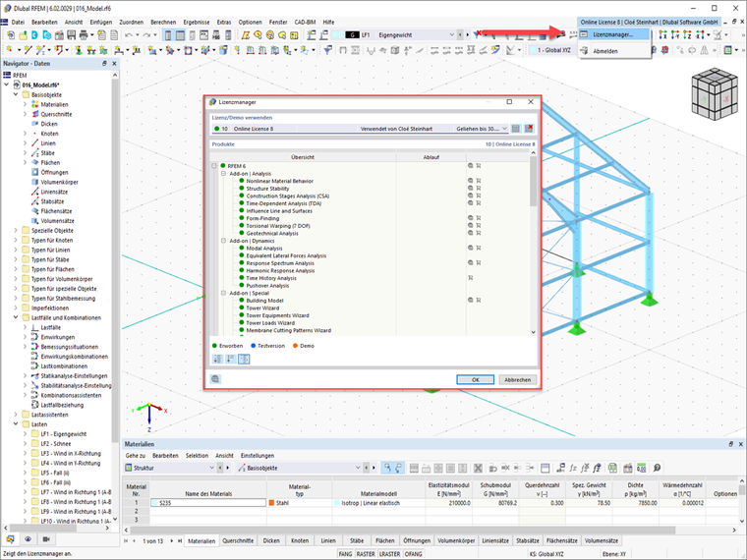Open the Eigengewicht load case dropdown
Viewport: 747px width, 560px height.
click(451, 34)
